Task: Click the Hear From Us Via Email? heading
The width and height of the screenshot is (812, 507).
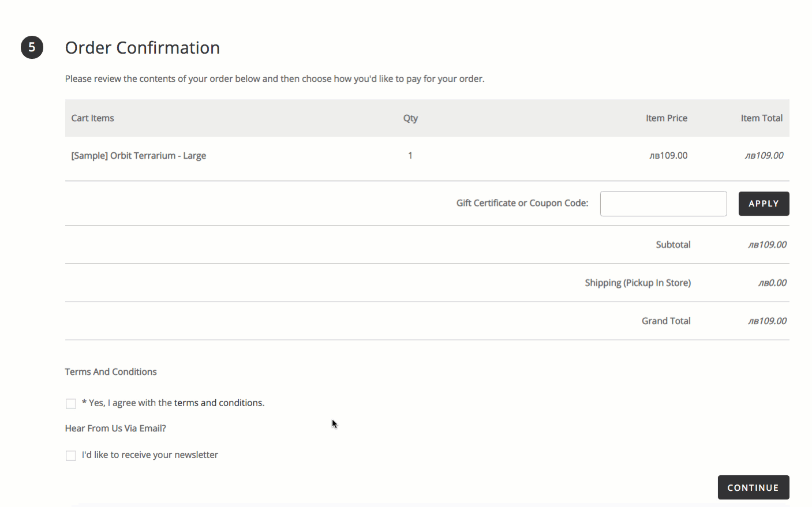Action: click(115, 428)
